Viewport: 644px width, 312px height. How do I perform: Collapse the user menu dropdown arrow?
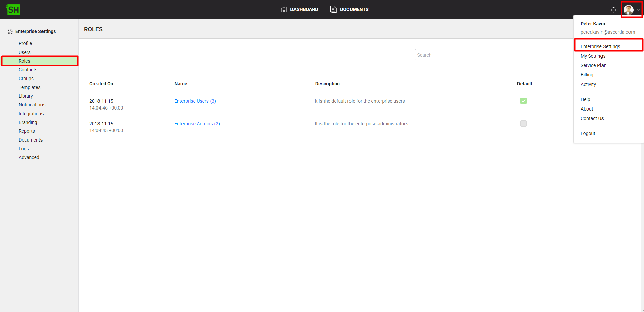[x=638, y=10]
